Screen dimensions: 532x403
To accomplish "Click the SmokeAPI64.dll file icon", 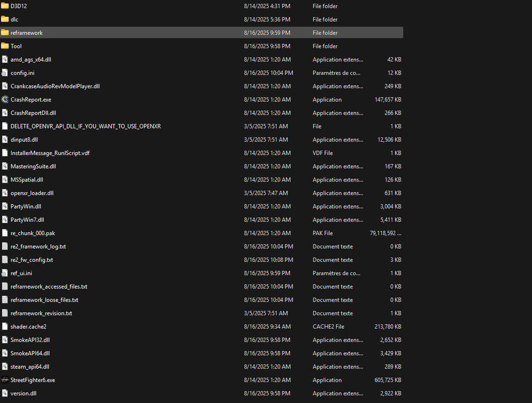I will coord(5,353).
